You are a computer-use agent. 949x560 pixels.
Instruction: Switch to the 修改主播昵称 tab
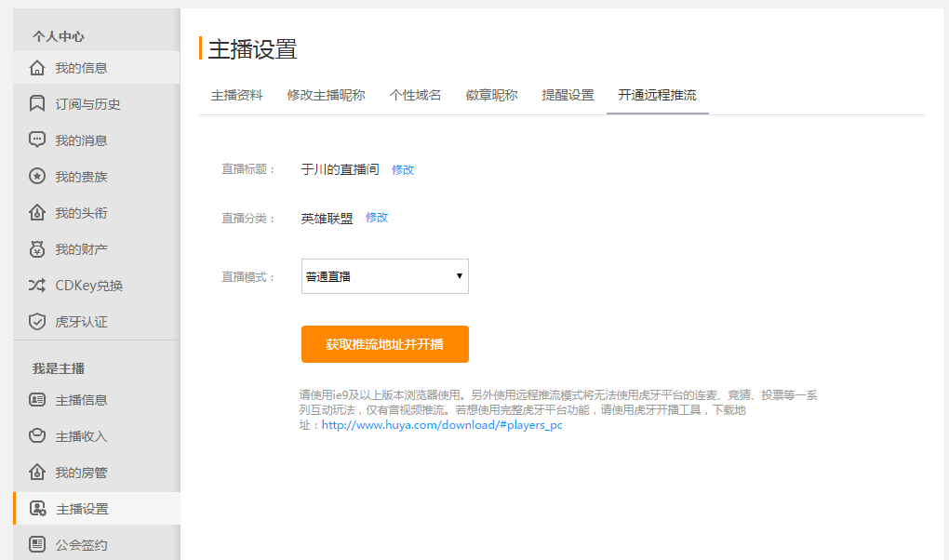click(x=327, y=95)
